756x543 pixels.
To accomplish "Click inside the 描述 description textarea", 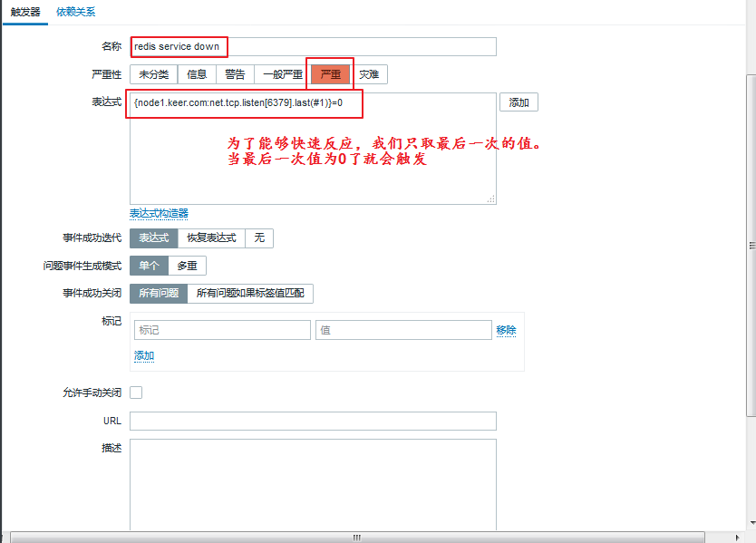I will pos(313,485).
